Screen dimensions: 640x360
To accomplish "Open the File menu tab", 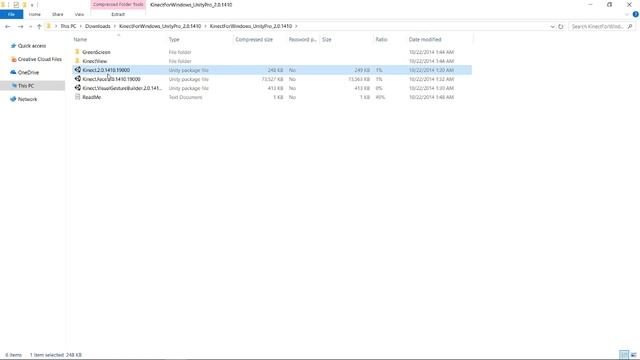I will (11, 14).
